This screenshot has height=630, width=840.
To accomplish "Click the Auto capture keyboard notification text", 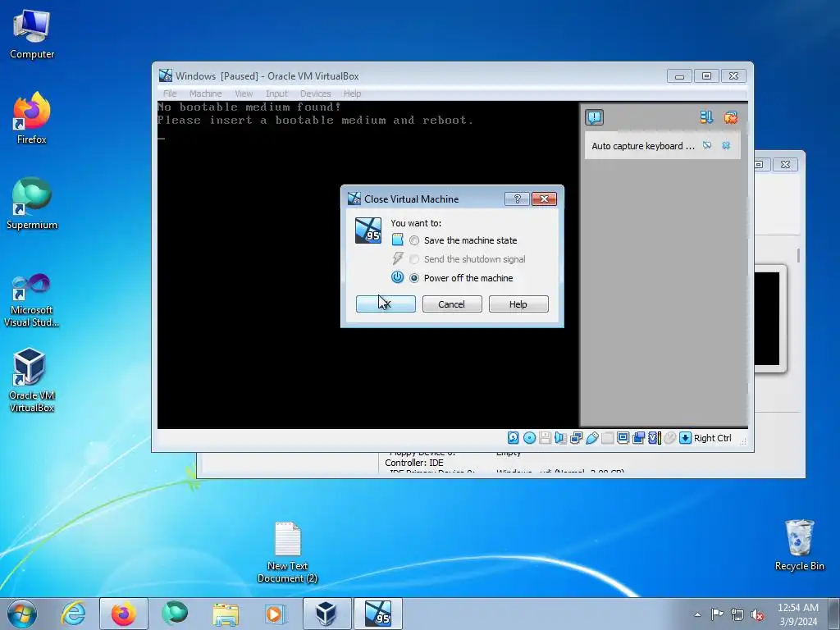I will [643, 146].
